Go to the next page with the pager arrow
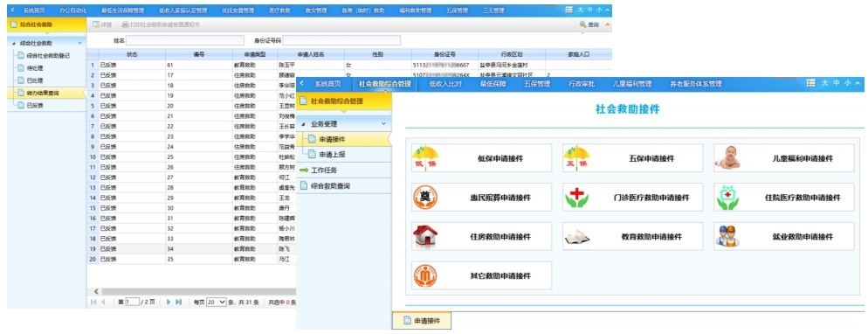 point(169,302)
